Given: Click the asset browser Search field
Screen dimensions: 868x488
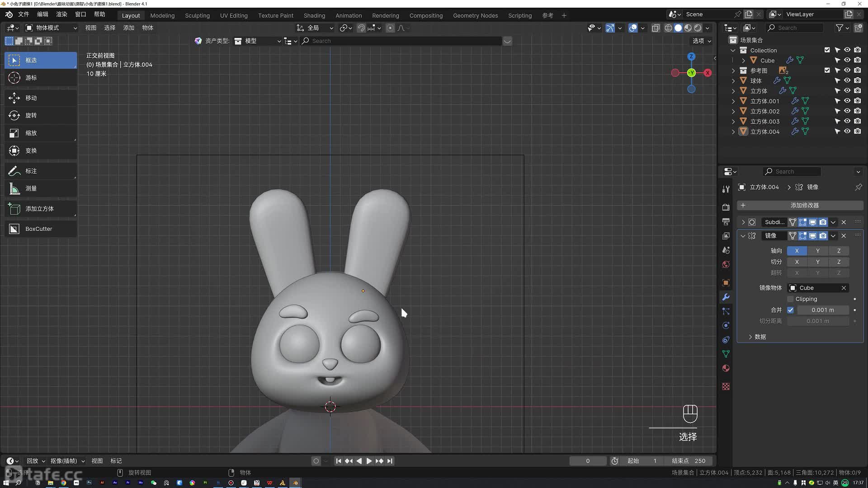Looking at the screenshot, I should coord(401,41).
